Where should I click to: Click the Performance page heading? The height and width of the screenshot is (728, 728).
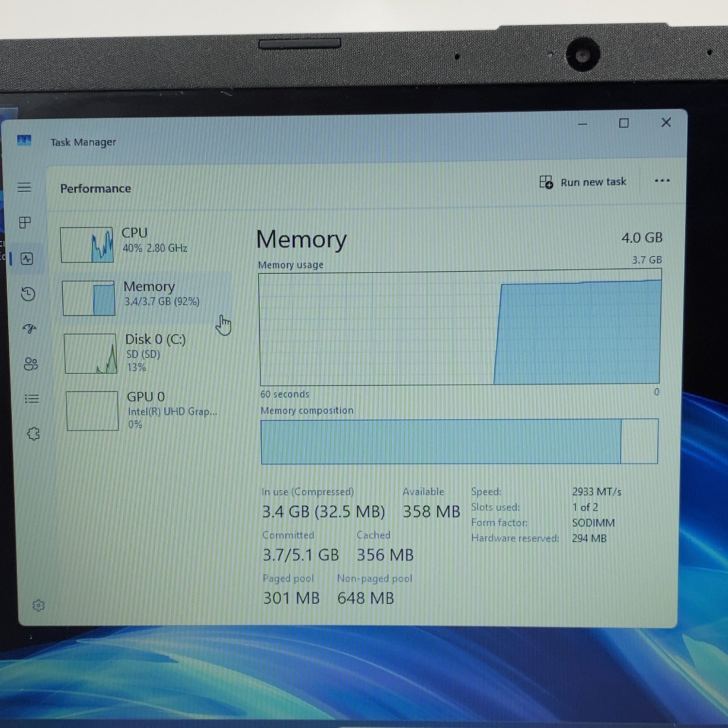(96, 188)
